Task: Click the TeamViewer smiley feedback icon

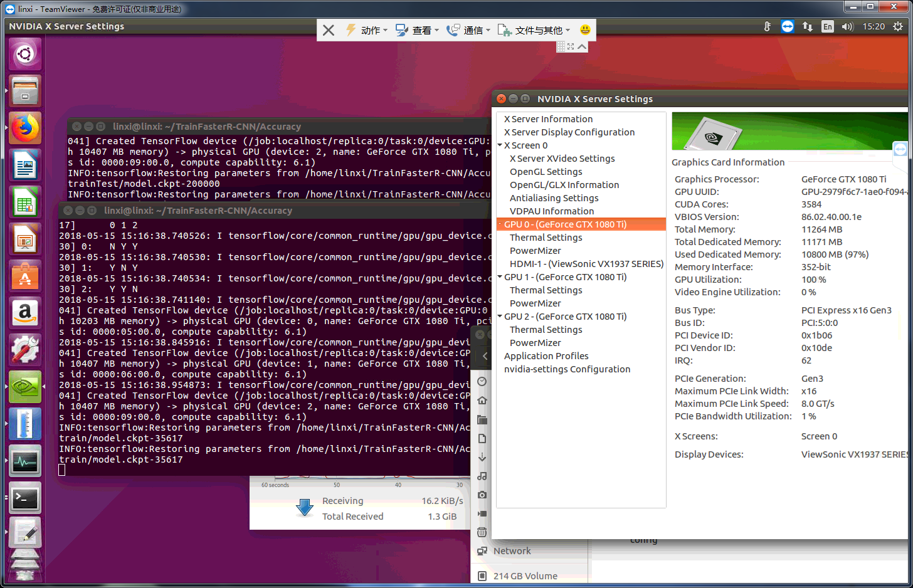Action: [x=585, y=29]
